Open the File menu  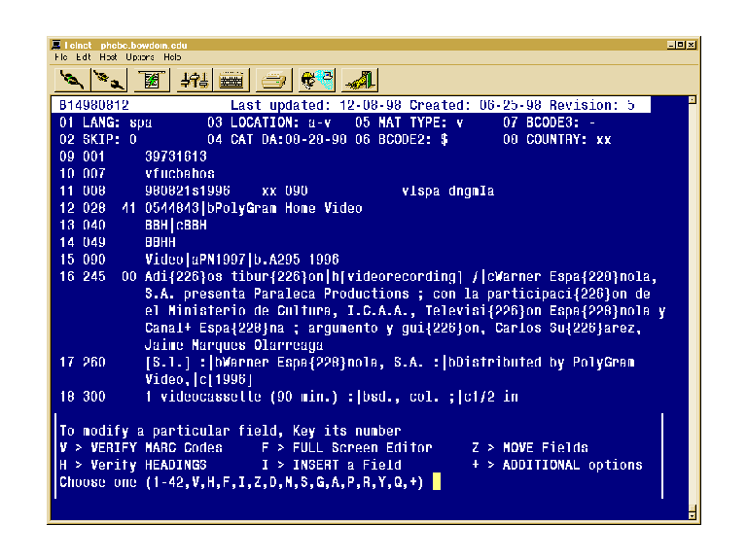[61, 57]
